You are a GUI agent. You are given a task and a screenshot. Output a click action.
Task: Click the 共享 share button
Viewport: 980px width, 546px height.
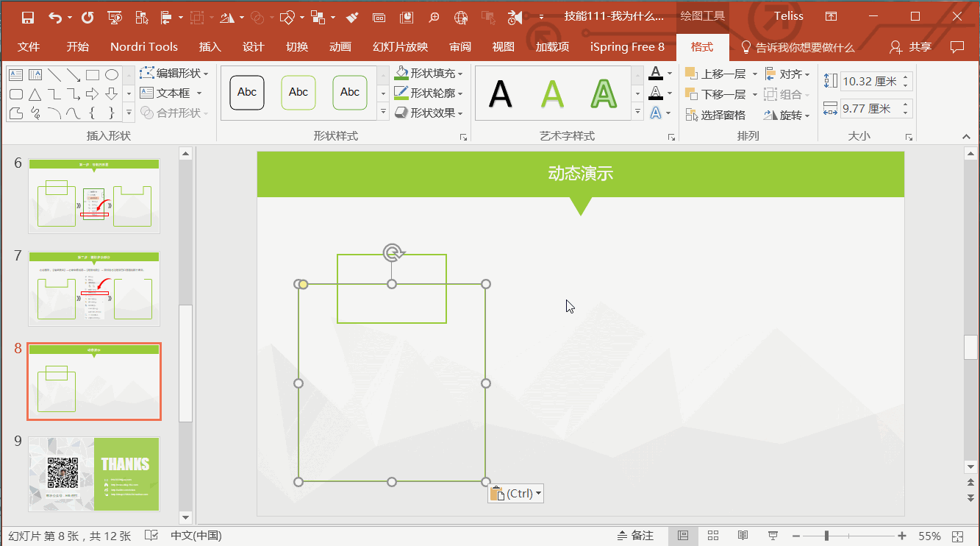click(x=910, y=47)
